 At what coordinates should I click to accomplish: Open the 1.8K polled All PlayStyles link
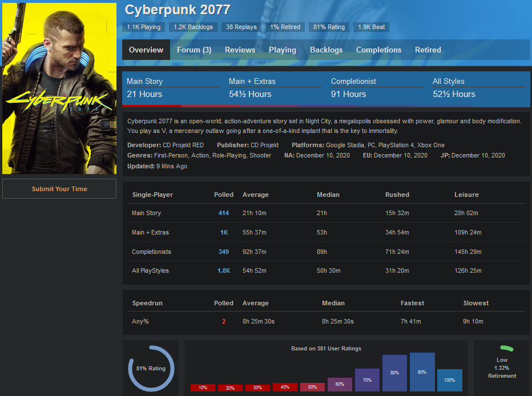tap(224, 270)
